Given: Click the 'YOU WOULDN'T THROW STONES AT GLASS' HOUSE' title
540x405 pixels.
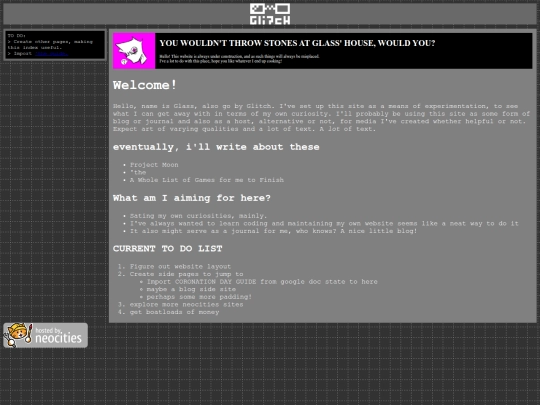Looking at the screenshot, I should [x=297, y=43].
